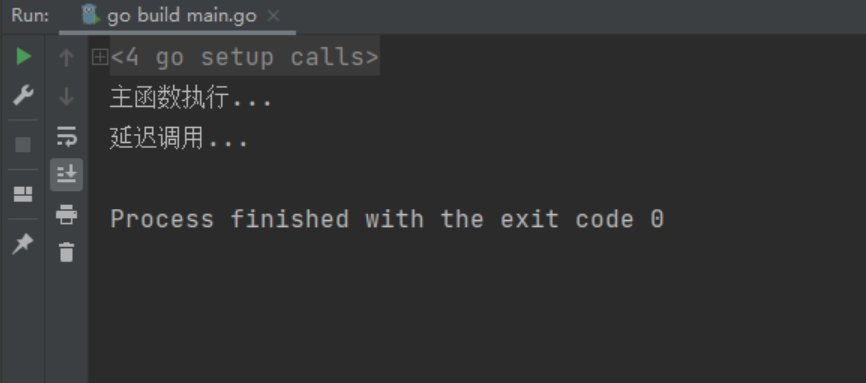This screenshot has height=383, width=866.
Task: Click the Go gopher icon on the tab
Action: (90, 15)
